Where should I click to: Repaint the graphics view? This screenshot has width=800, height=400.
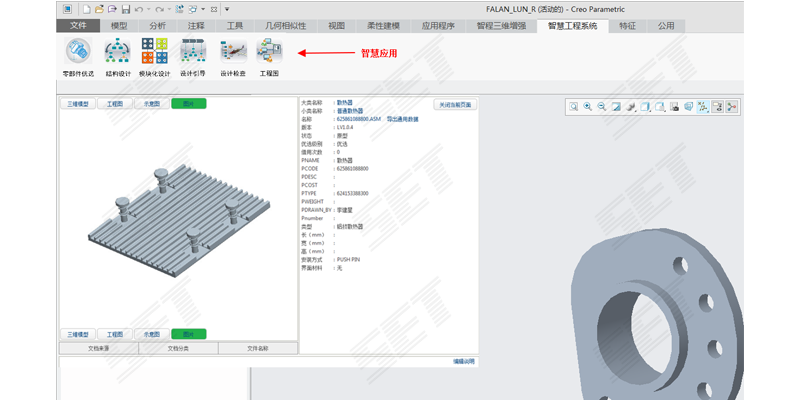click(616, 106)
